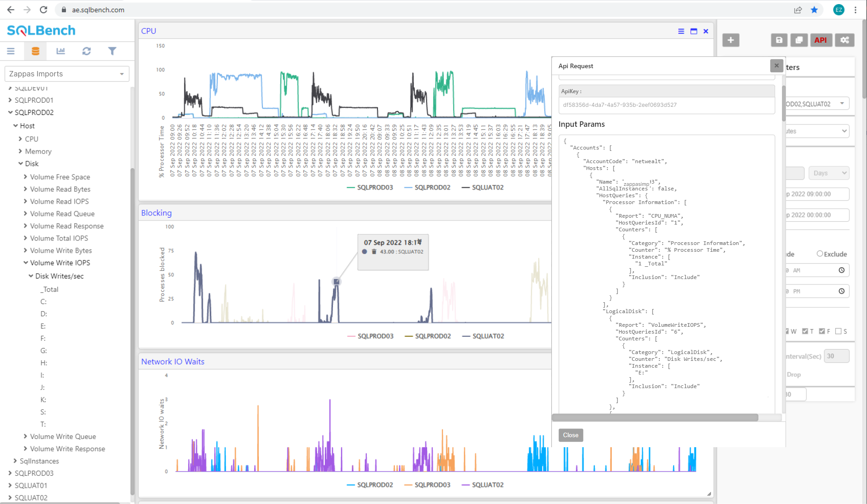Screen dimensions: 867x504
Task: Open the CPU panel hamburger menu
Action: [x=680, y=31]
